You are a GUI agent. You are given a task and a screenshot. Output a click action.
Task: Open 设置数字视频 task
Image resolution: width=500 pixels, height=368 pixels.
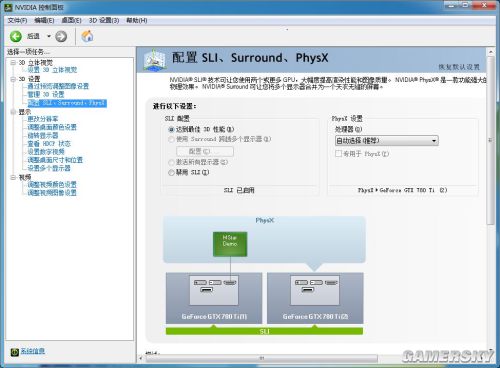pos(46,152)
